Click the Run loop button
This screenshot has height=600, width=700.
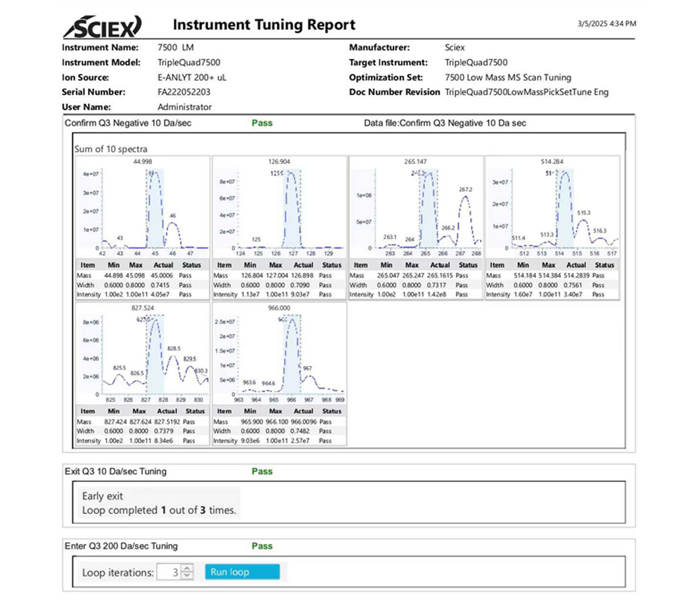tap(242, 572)
